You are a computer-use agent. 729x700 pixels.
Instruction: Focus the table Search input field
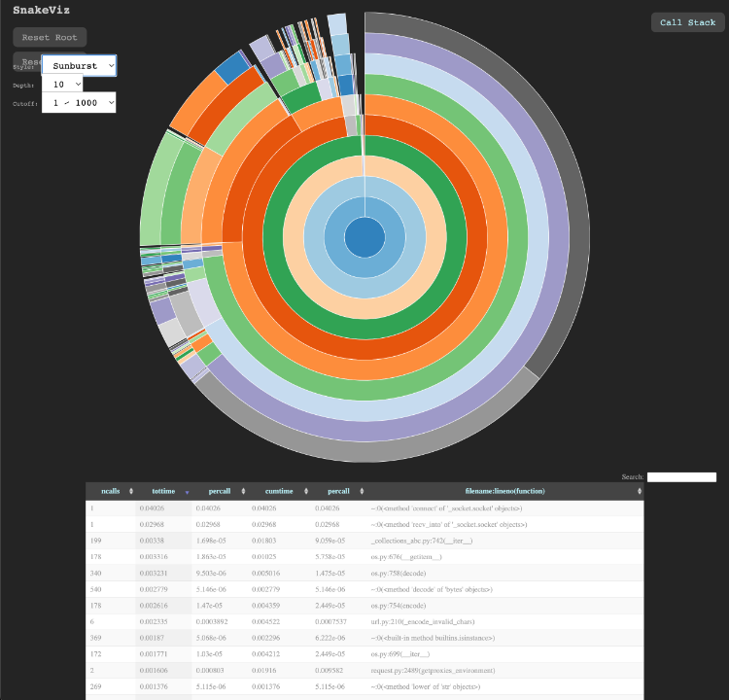click(681, 476)
